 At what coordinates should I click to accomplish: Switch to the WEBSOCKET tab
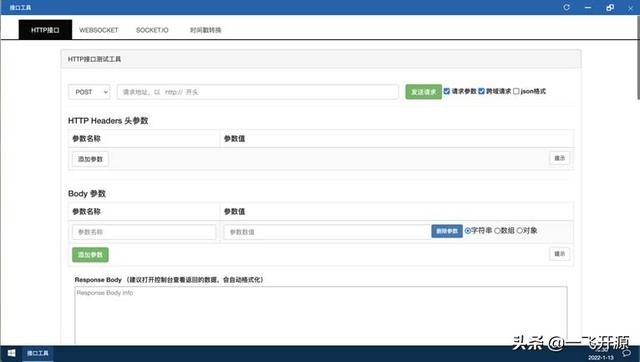point(98,30)
